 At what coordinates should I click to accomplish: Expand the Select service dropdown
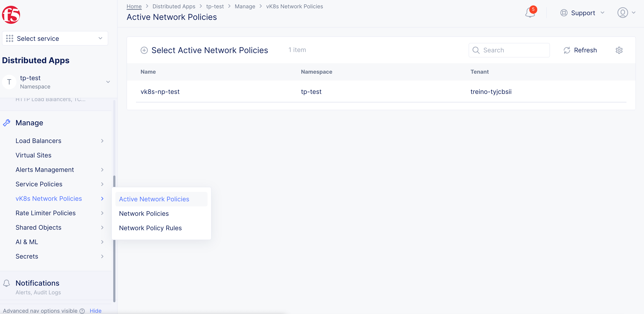pyautogui.click(x=100, y=38)
